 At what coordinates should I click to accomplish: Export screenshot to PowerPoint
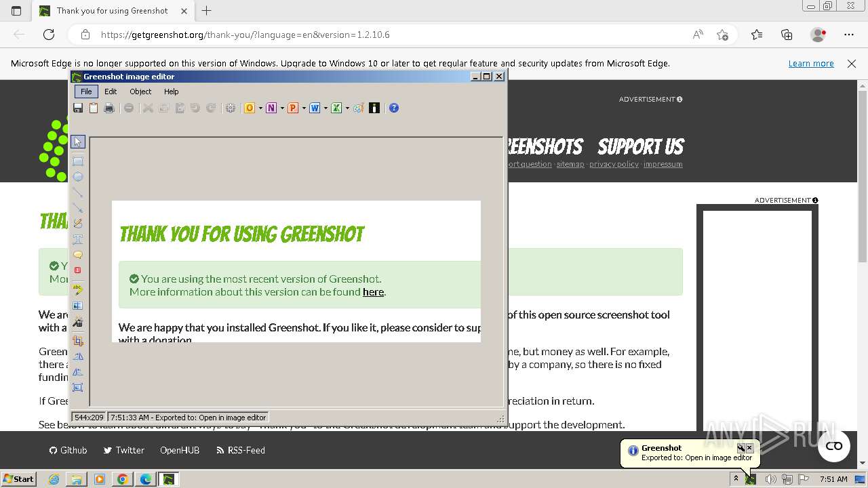tap(293, 108)
